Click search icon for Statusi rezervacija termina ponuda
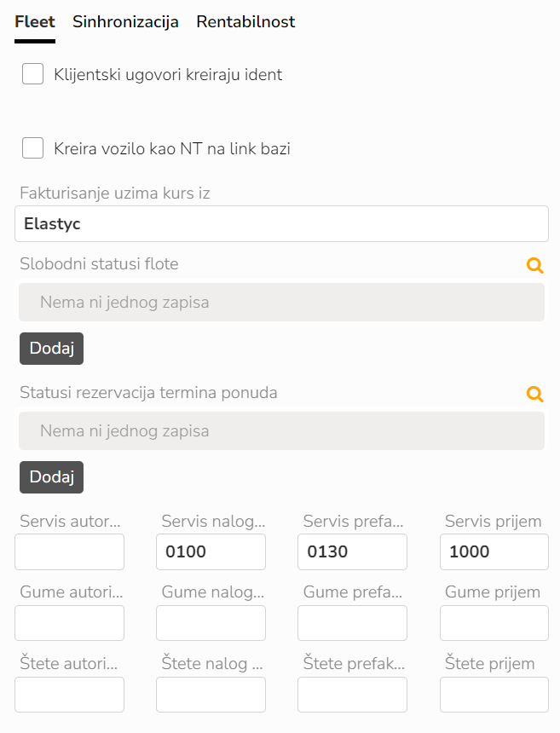560x733 pixels. (x=534, y=394)
